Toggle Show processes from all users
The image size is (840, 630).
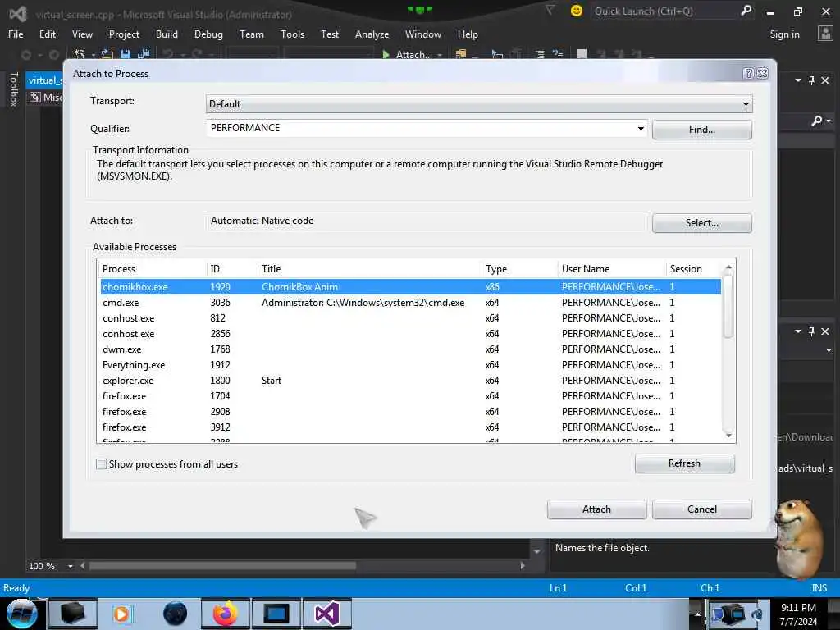pos(101,464)
